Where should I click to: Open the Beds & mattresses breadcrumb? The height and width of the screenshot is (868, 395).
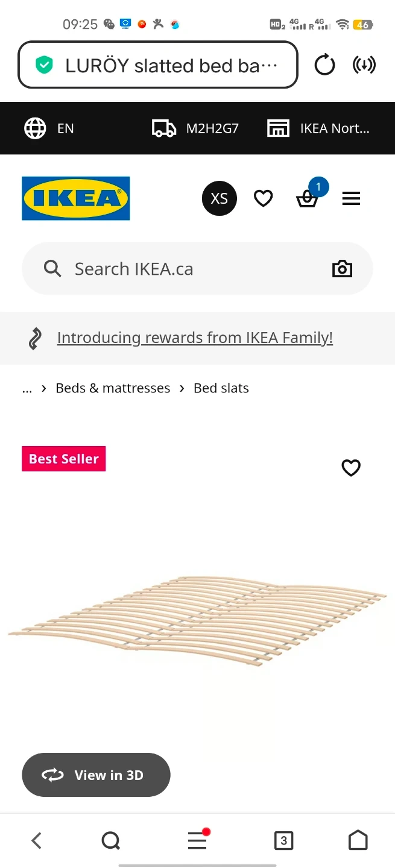[113, 388]
